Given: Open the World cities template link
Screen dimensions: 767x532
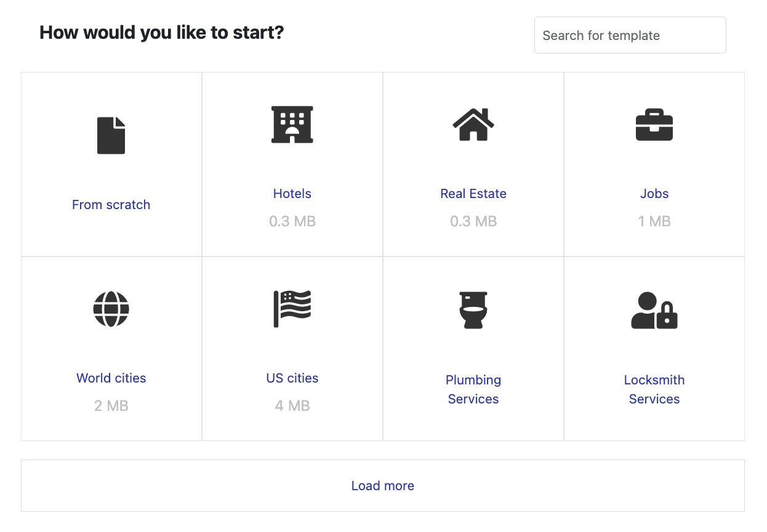Looking at the screenshot, I should 111,378.
